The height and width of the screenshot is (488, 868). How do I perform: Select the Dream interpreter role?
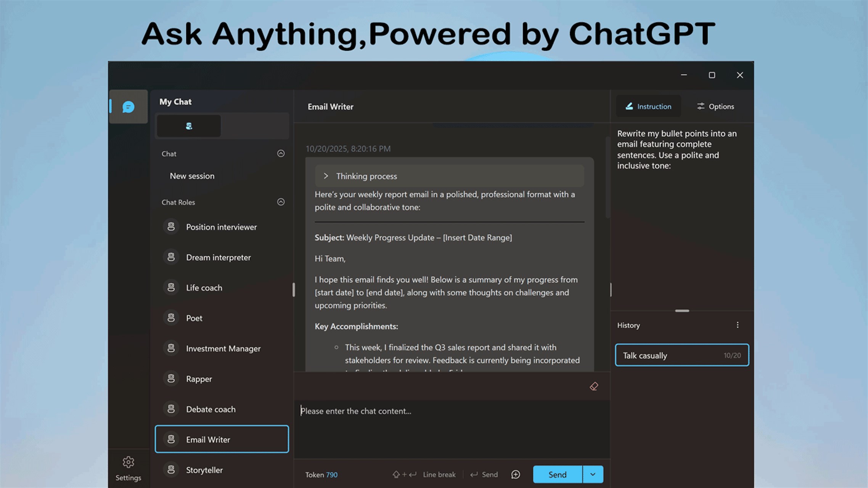218,257
